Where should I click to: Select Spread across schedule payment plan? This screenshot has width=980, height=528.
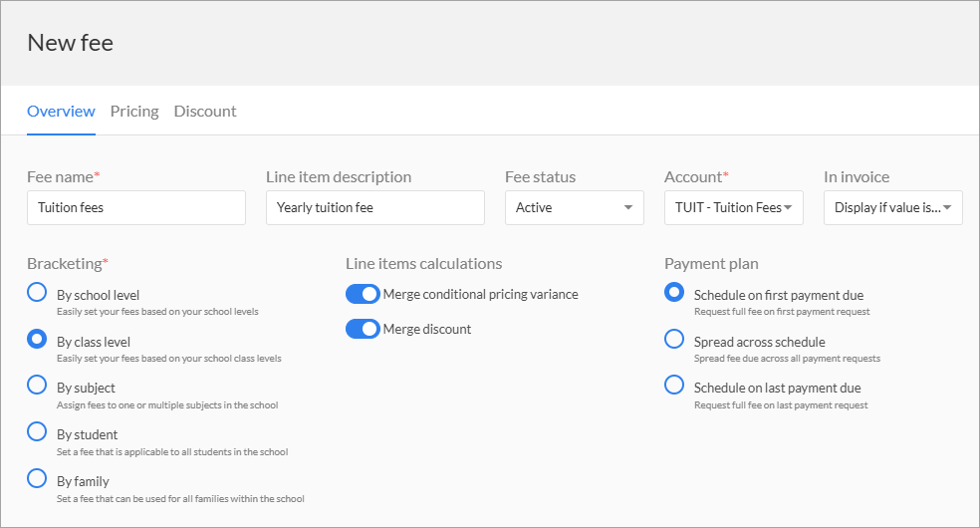673,340
